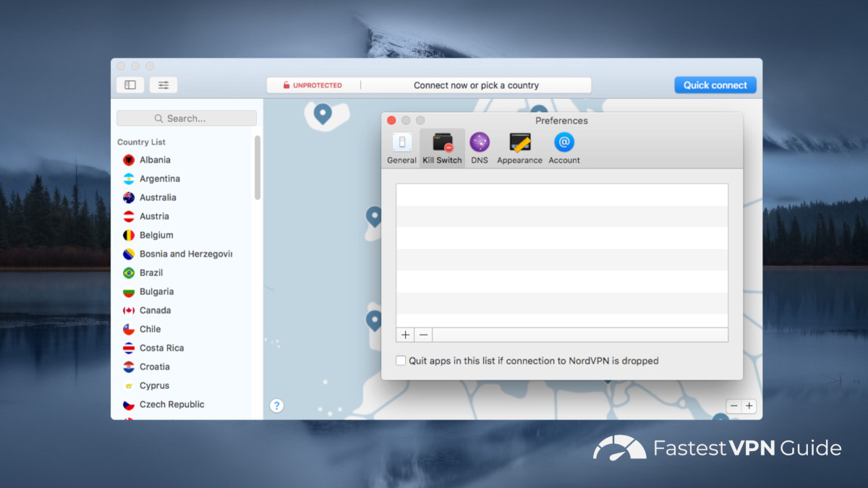Remove an app with the minus button
The height and width of the screenshot is (488, 868).
[424, 335]
